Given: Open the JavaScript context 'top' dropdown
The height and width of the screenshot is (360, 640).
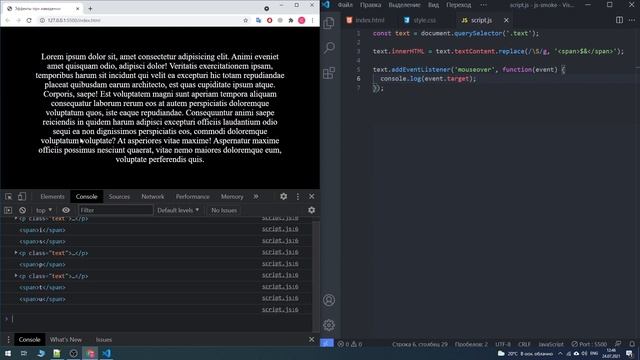Looking at the screenshot, I should 44,210.
